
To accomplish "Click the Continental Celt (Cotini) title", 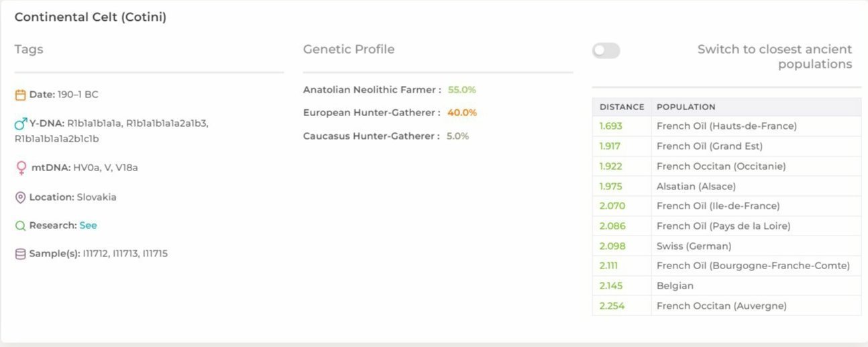I will pos(91,17).
